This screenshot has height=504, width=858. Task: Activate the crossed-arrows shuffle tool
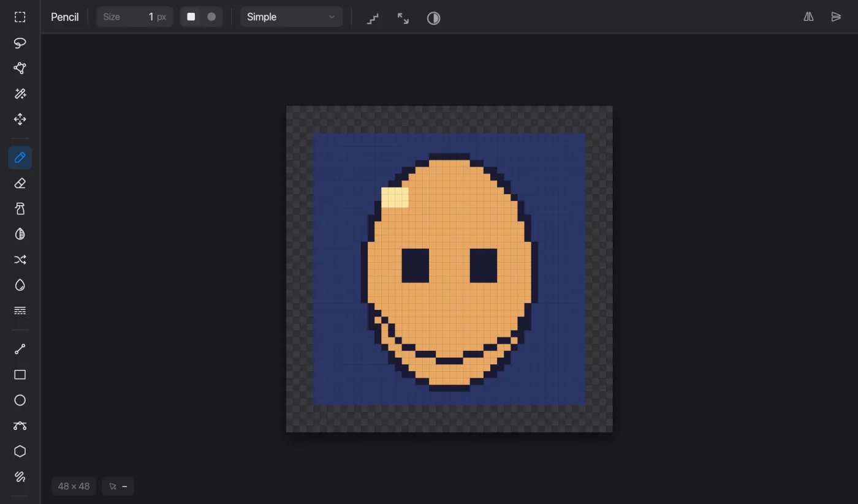pos(20,260)
